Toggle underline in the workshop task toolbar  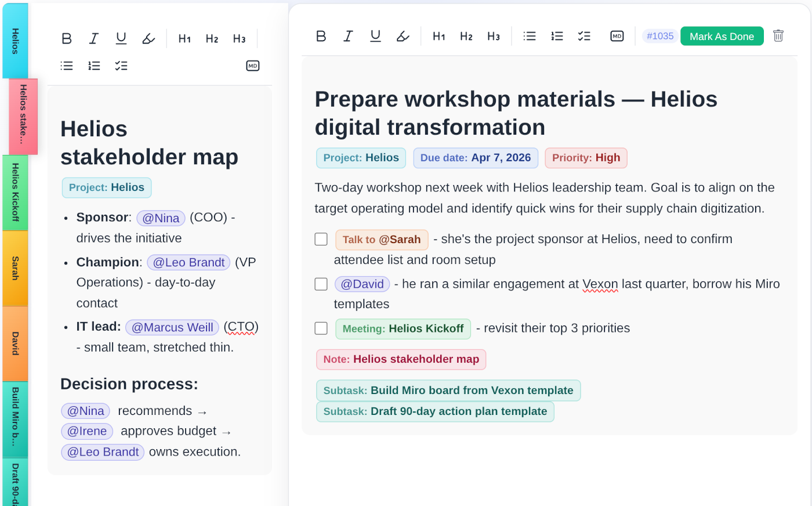point(375,36)
